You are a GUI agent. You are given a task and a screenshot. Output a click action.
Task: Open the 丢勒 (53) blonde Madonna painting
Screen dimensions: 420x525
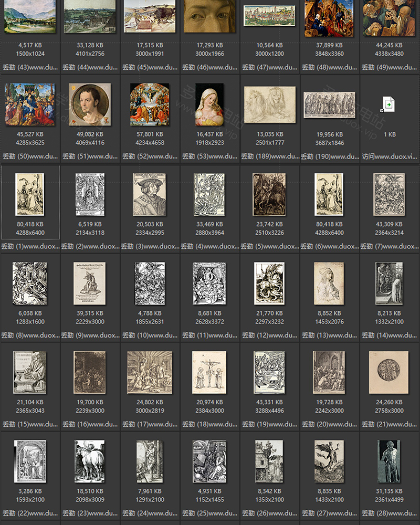[209, 105]
